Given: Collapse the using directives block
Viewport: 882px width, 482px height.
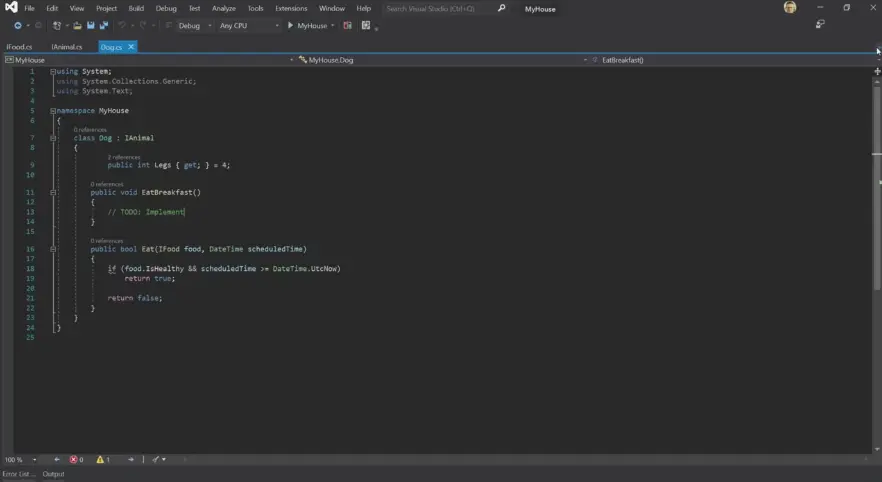Looking at the screenshot, I should [53, 71].
